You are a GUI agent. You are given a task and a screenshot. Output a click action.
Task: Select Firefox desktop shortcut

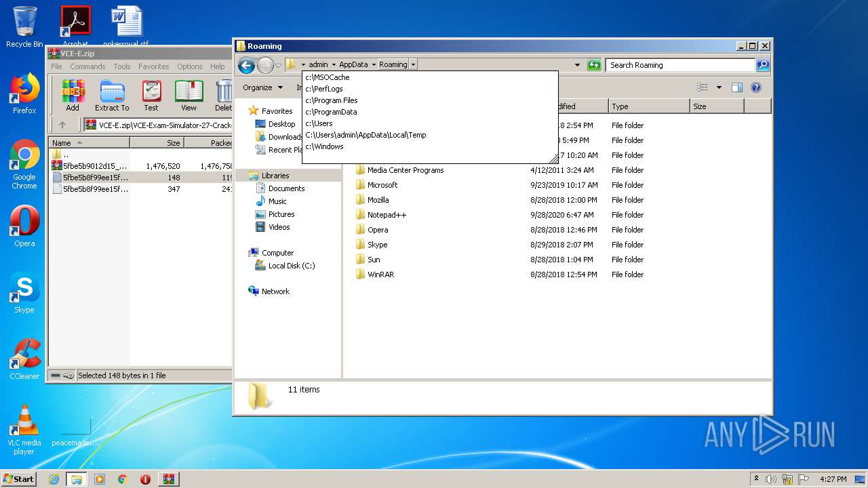click(24, 94)
